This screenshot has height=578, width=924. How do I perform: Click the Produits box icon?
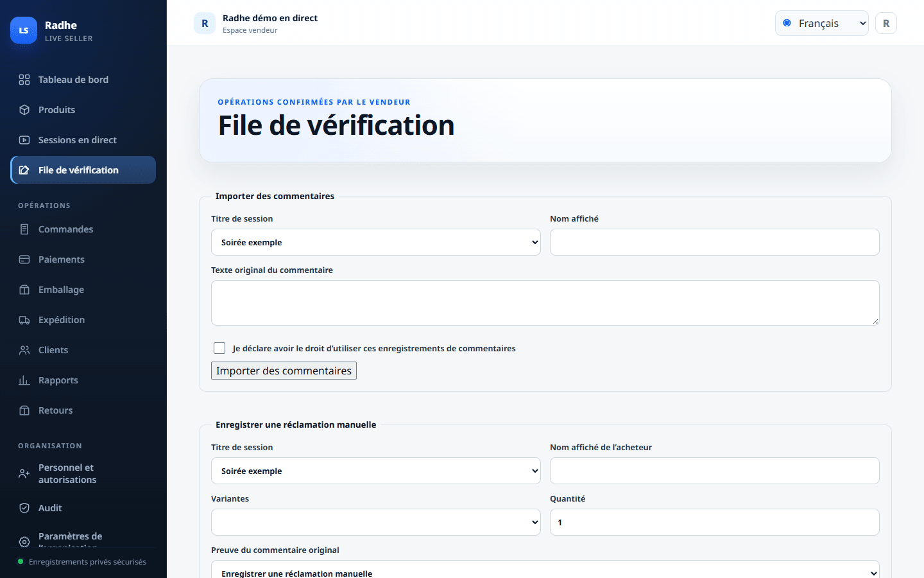[x=24, y=110]
